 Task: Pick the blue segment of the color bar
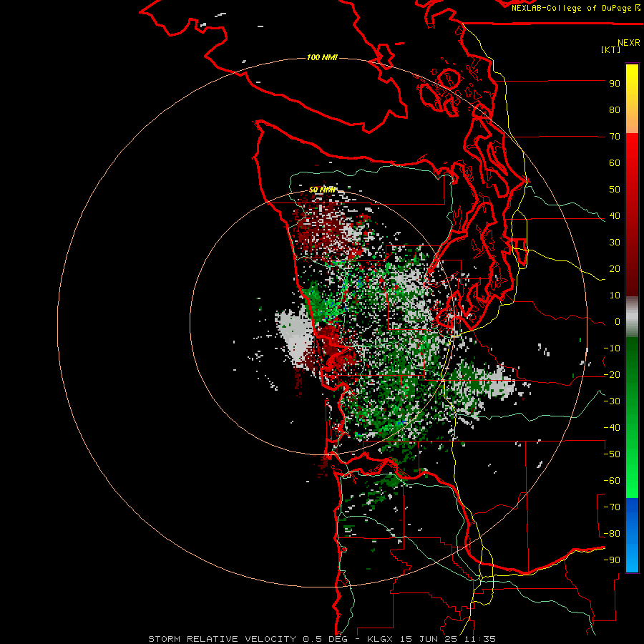click(x=632, y=535)
